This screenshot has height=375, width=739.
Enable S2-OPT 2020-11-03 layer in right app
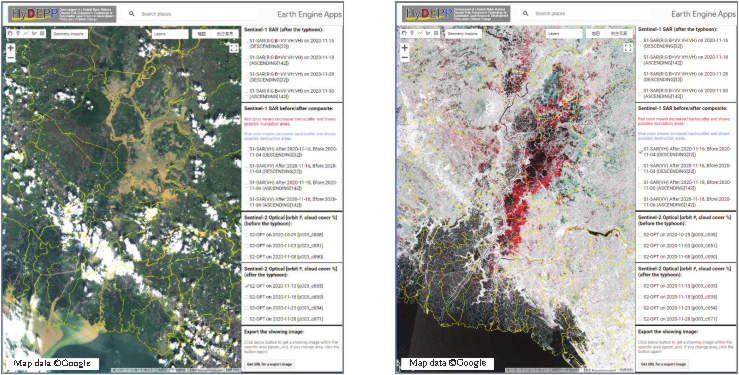pyautogui.click(x=641, y=245)
